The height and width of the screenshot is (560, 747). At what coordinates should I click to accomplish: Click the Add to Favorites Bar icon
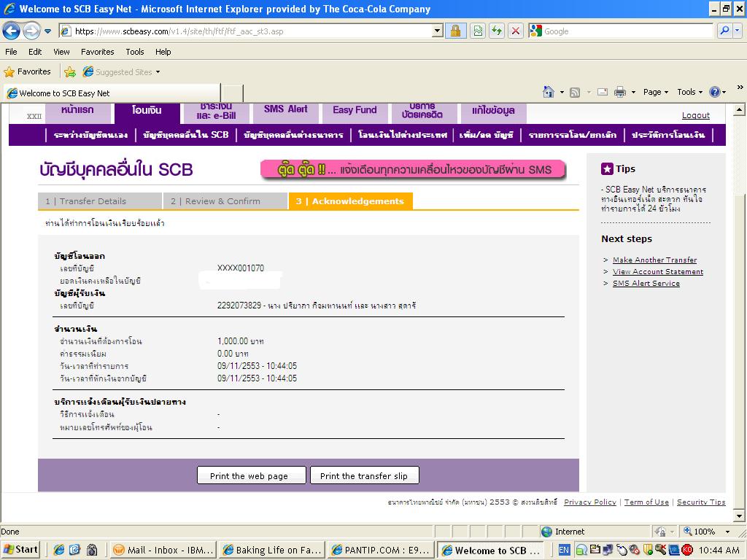coord(70,72)
